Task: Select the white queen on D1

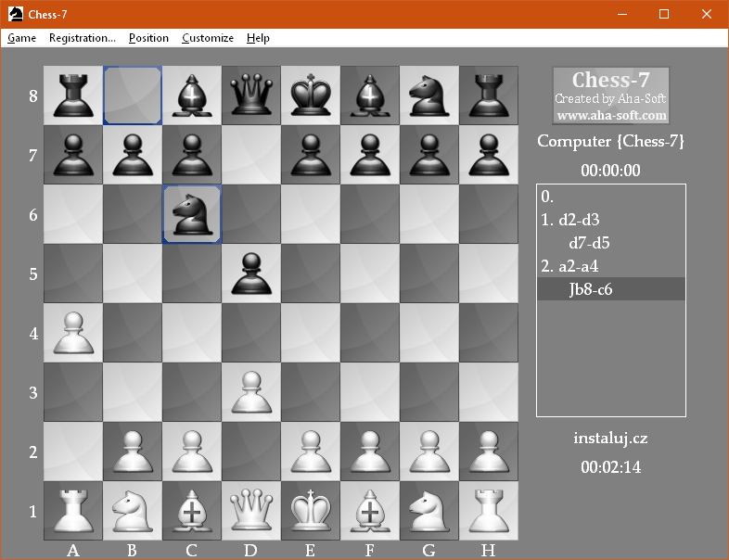Action: point(251,511)
